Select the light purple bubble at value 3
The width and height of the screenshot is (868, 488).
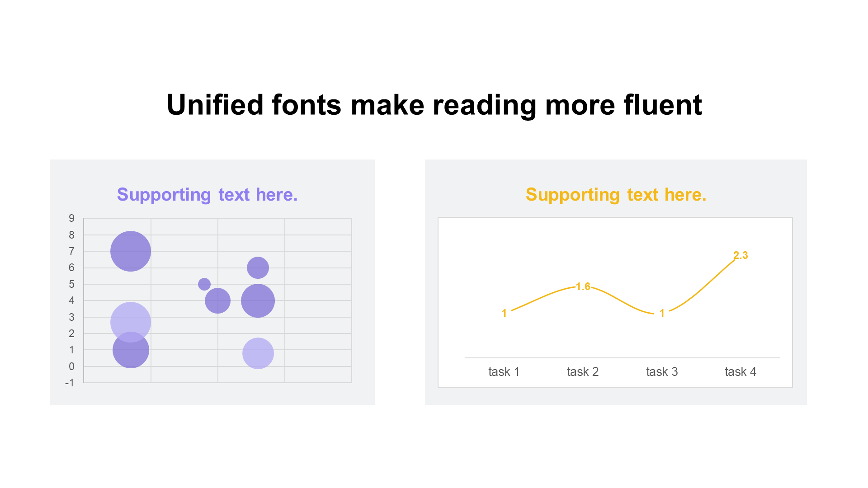pos(131,322)
